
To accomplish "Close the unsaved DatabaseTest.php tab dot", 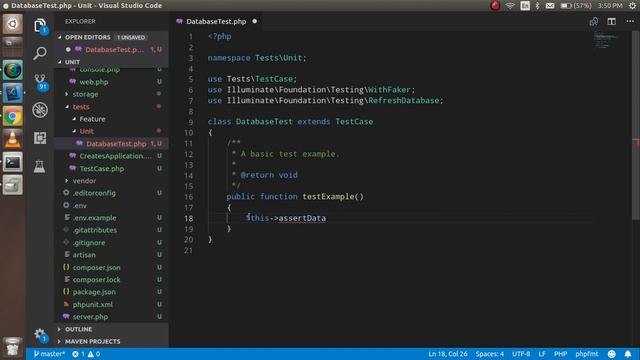I will 255,21.
